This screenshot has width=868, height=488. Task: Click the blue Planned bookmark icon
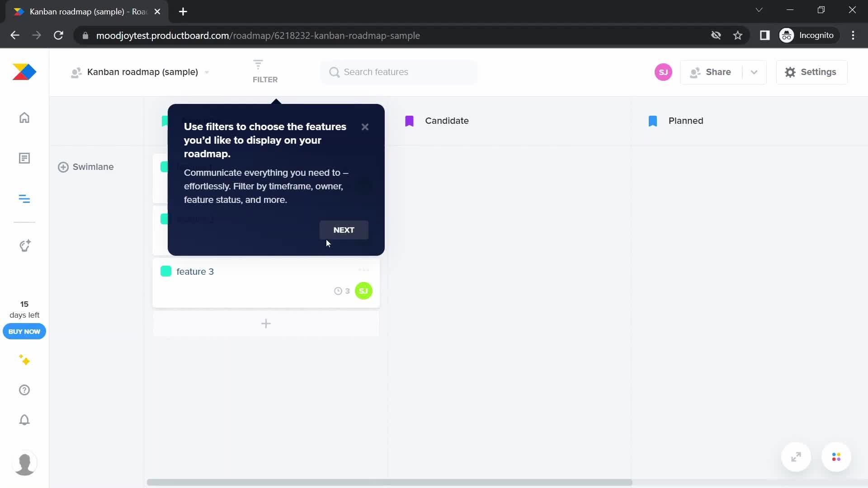coord(653,121)
